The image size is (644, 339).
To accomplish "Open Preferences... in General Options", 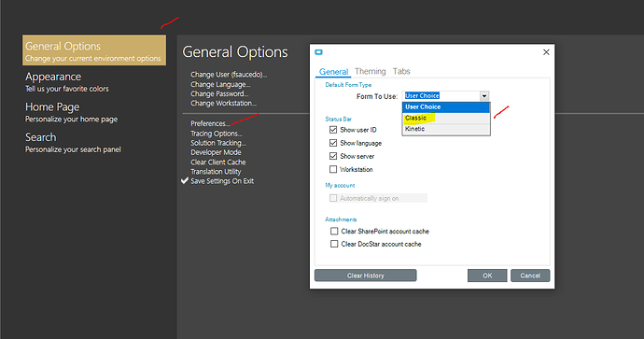I will (x=210, y=123).
